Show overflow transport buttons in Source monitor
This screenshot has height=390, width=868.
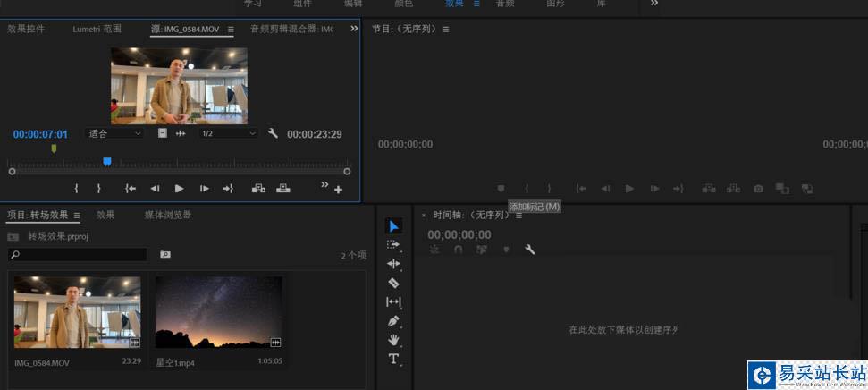[x=324, y=184]
